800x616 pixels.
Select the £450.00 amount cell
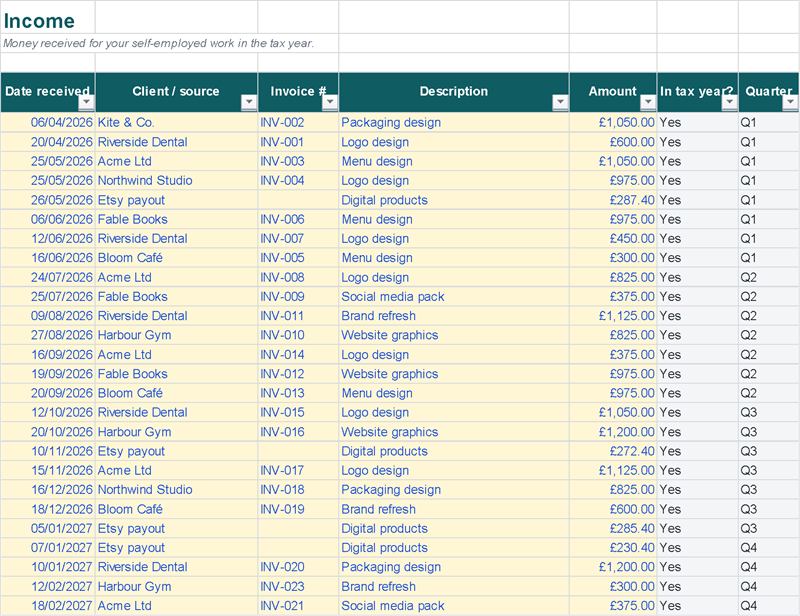click(613, 239)
